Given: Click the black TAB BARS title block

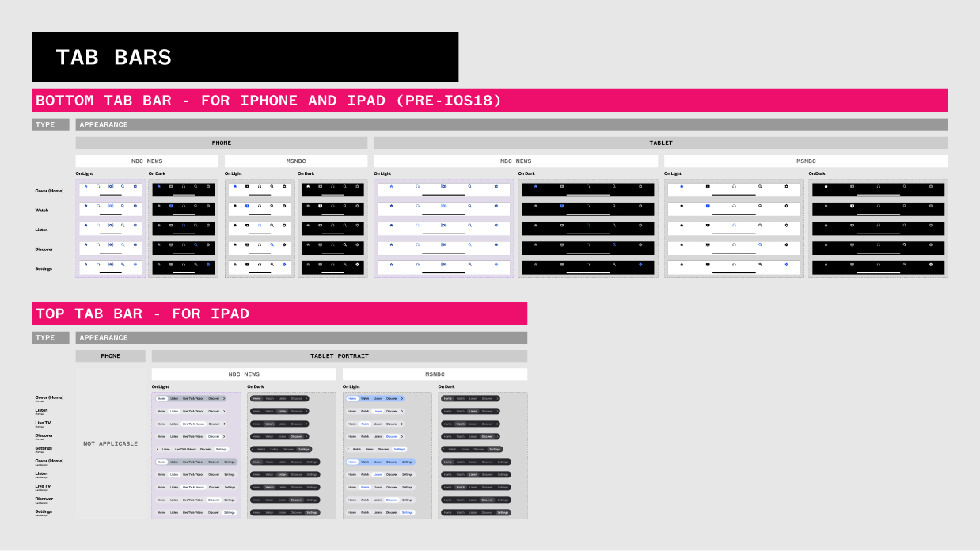Looking at the screenshot, I should [245, 57].
